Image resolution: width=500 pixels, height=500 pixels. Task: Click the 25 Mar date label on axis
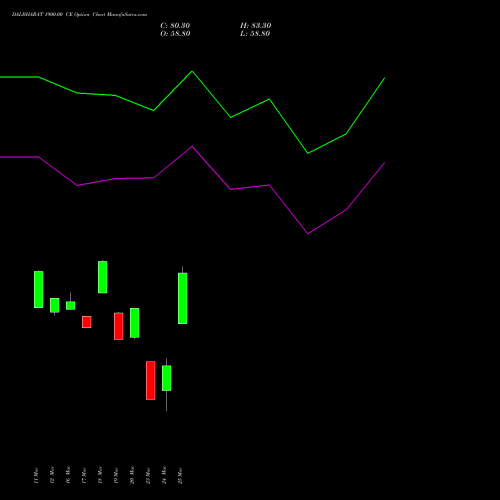point(180,476)
